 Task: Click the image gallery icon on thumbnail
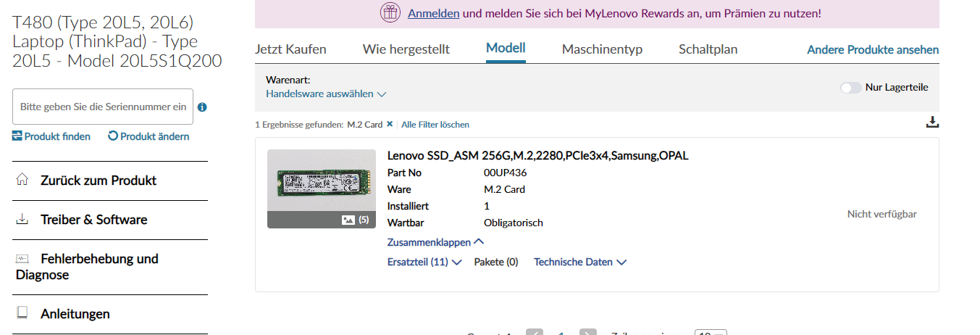[348, 220]
